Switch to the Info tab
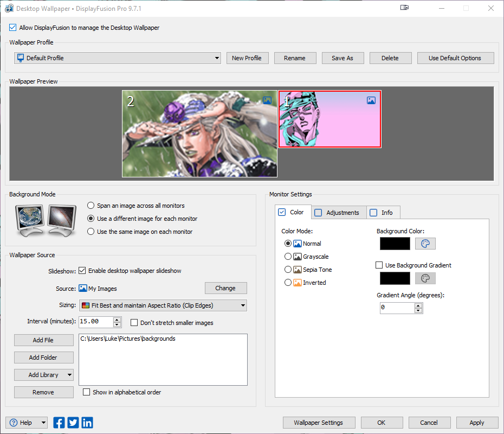 [382, 213]
